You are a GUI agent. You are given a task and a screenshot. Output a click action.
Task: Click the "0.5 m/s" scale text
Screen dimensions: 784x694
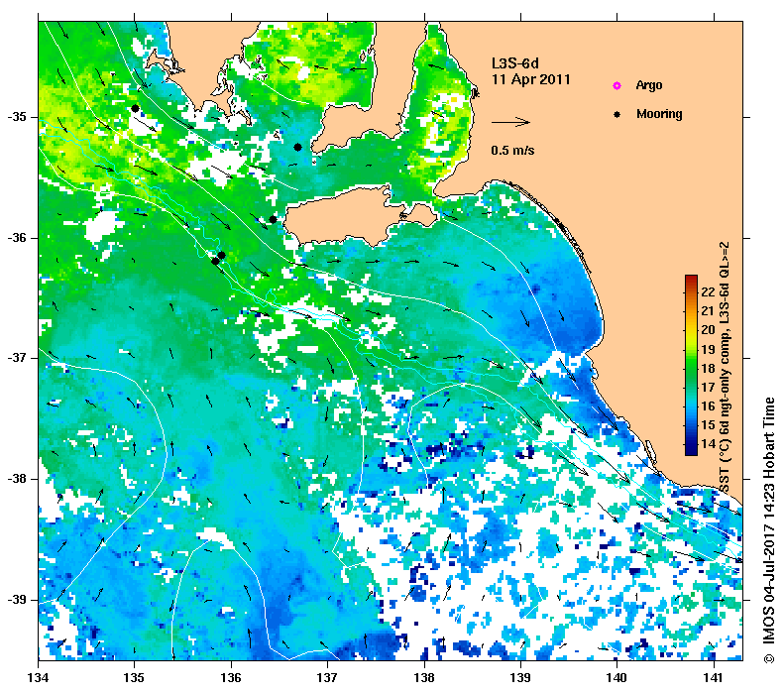pos(513,150)
